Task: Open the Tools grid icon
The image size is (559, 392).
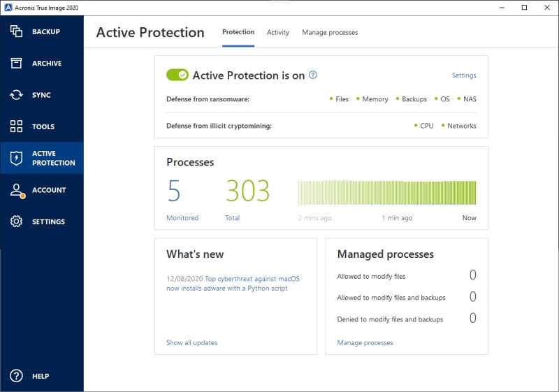Action: [x=16, y=126]
